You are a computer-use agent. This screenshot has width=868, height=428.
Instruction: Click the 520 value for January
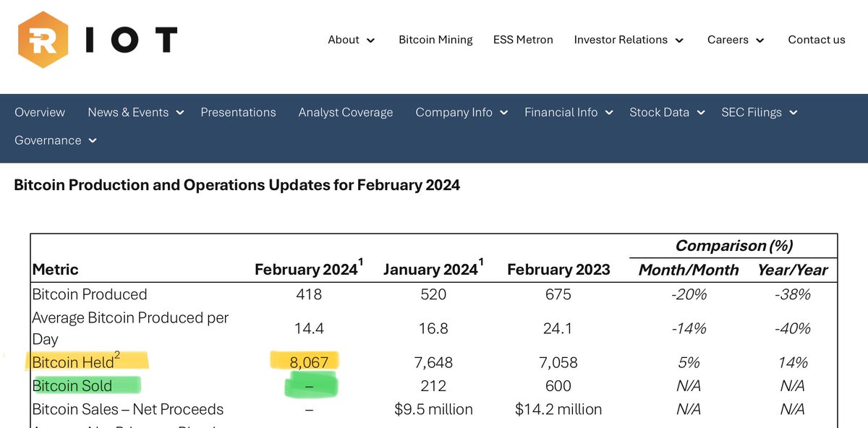(x=433, y=294)
